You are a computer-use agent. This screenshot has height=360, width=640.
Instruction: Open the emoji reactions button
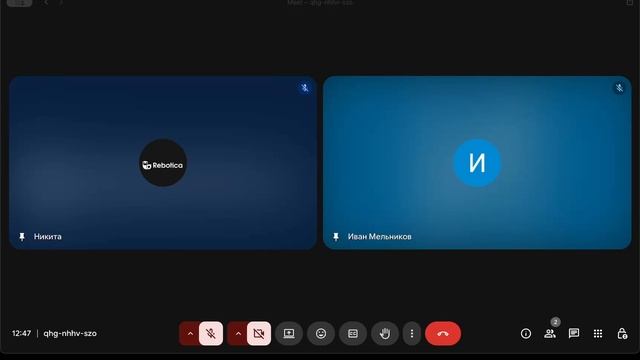[x=321, y=333]
